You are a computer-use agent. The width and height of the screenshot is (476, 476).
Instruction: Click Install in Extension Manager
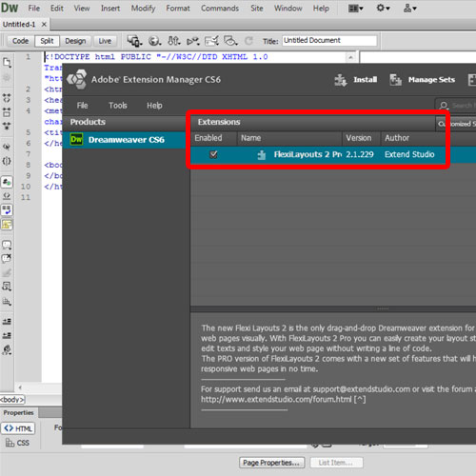coord(355,80)
